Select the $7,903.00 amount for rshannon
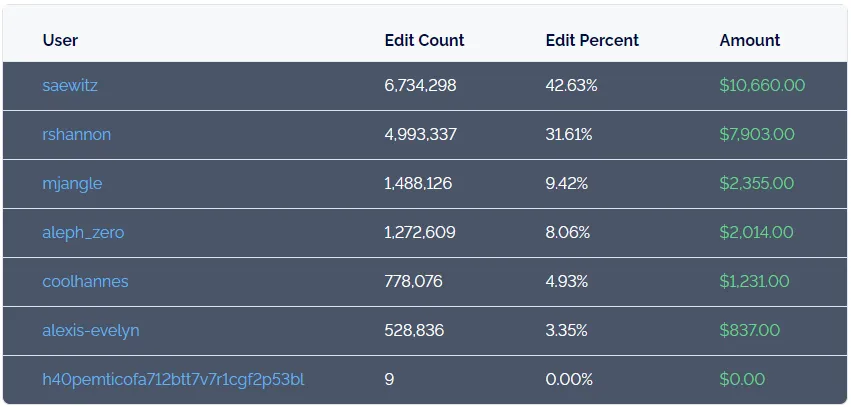This screenshot has height=407, width=851. coord(757,135)
